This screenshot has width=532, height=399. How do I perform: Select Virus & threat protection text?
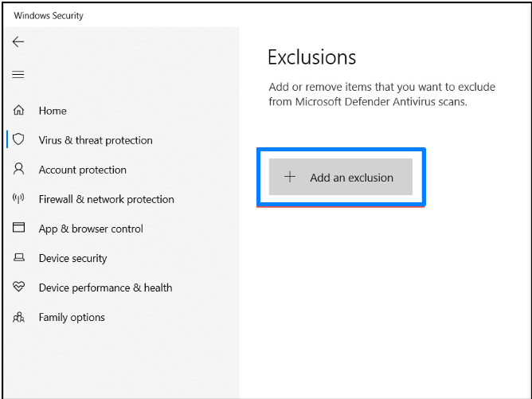click(96, 140)
